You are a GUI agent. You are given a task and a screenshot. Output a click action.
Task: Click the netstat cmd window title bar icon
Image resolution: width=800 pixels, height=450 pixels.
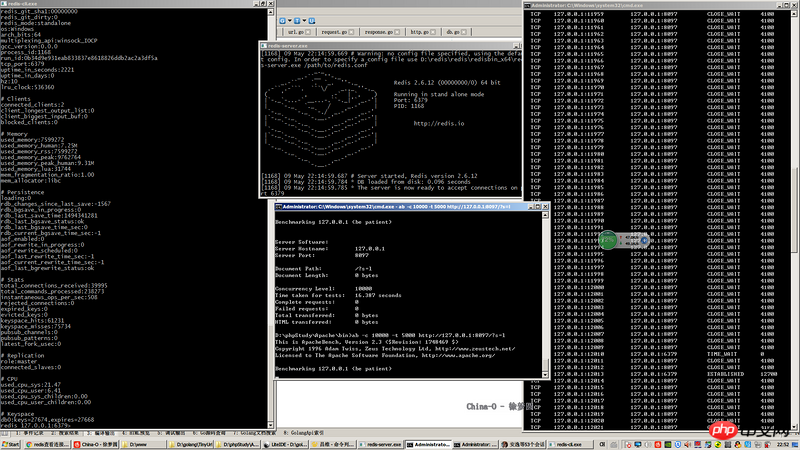(x=528, y=5)
